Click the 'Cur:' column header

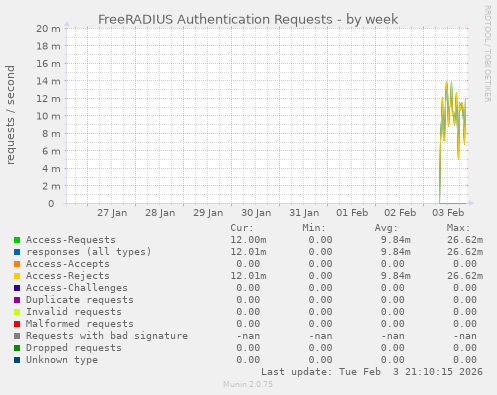pyautogui.click(x=242, y=228)
